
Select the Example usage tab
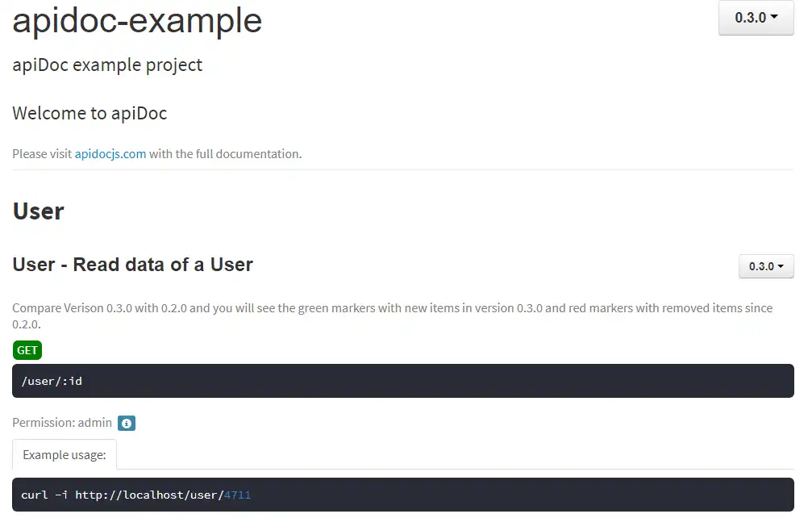click(x=65, y=455)
